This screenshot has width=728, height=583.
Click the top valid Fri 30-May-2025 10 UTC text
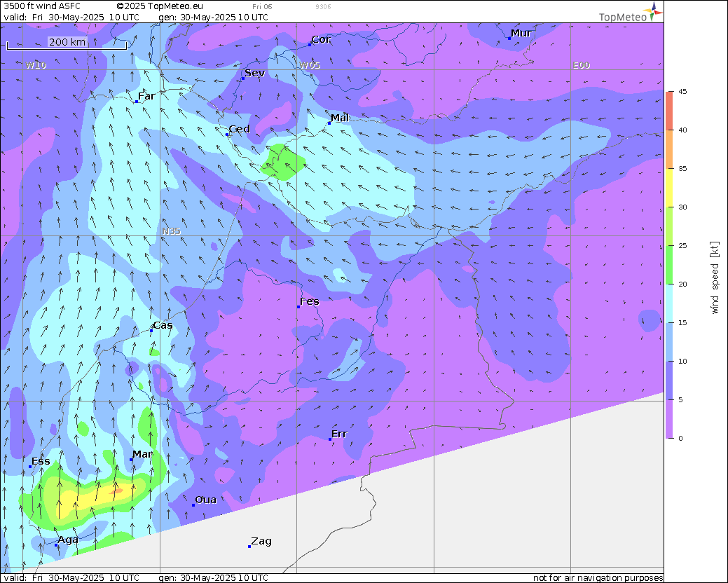[71, 18]
